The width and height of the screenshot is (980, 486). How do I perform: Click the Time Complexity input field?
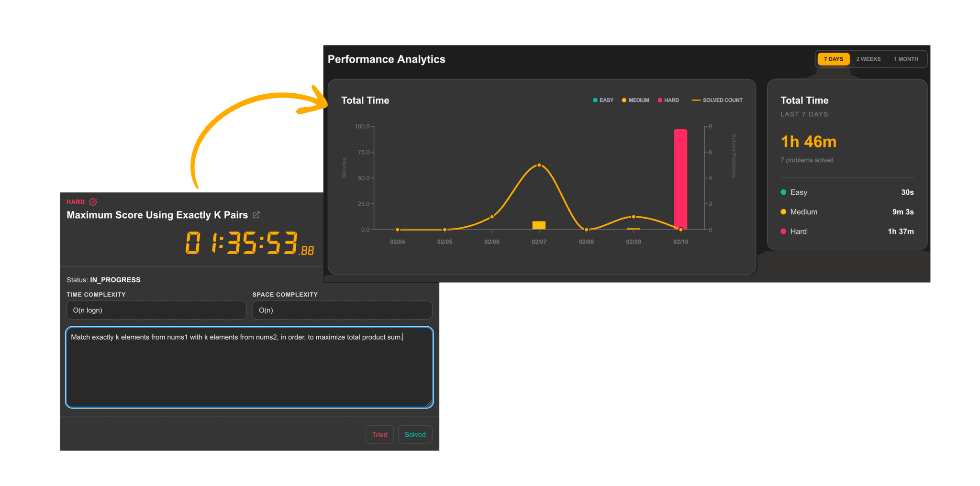156,310
